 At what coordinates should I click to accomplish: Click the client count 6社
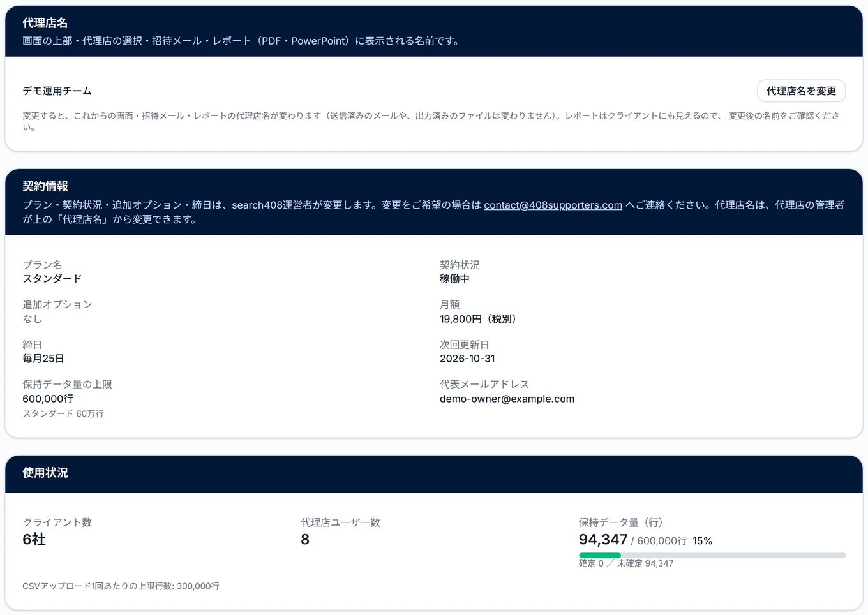tap(34, 540)
